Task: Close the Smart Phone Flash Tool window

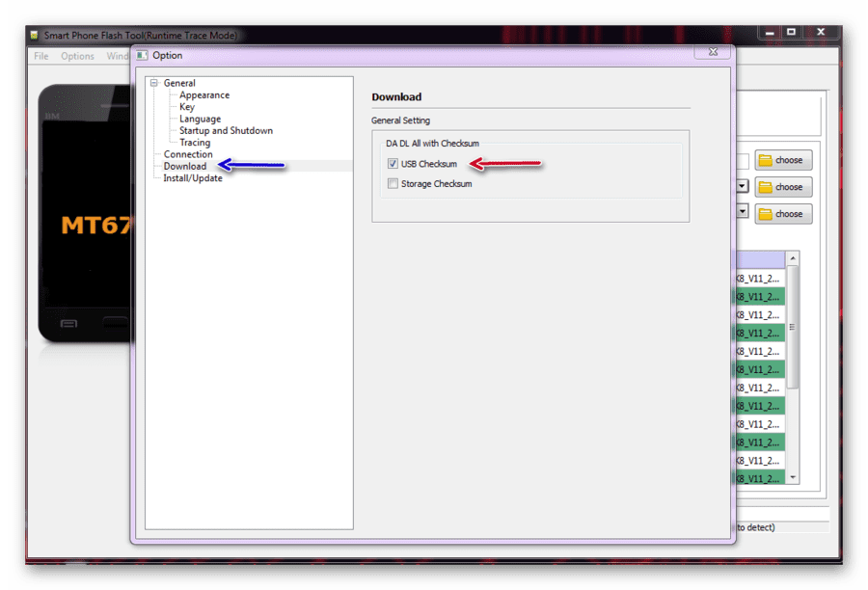Action: click(x=822, y=32)
